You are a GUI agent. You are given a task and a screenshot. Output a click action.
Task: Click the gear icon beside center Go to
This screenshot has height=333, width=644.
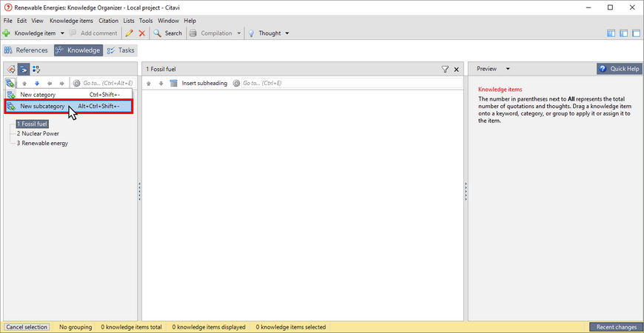pos(236,84)
